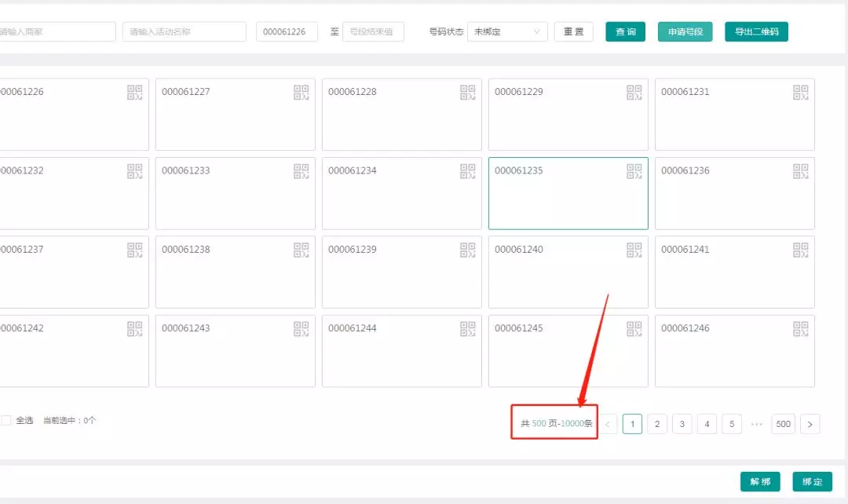Screen dimensions: 848x504
Task: Jump forward using pagination ellipsis
Action: click(x=757, y=425)
